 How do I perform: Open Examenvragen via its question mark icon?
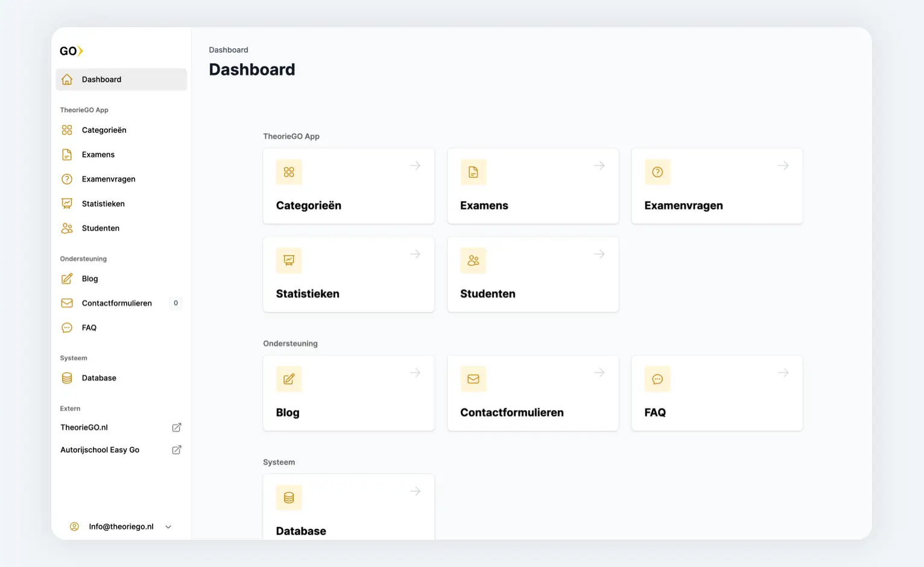[x=657, y=172]
